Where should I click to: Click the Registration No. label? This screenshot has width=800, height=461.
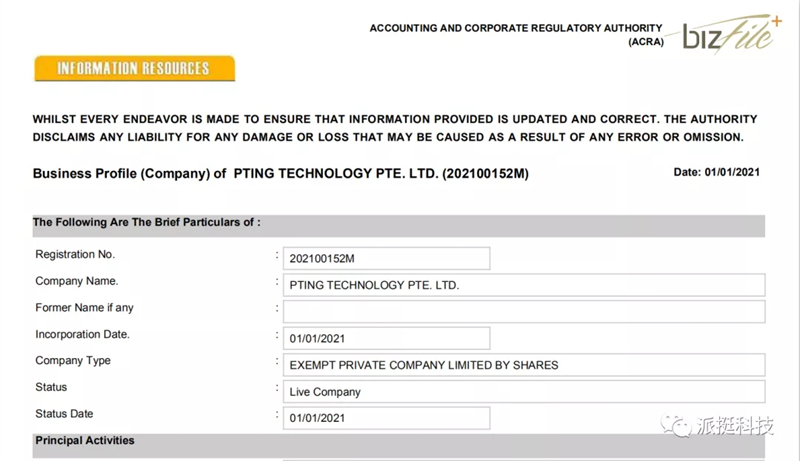[75, 255]
